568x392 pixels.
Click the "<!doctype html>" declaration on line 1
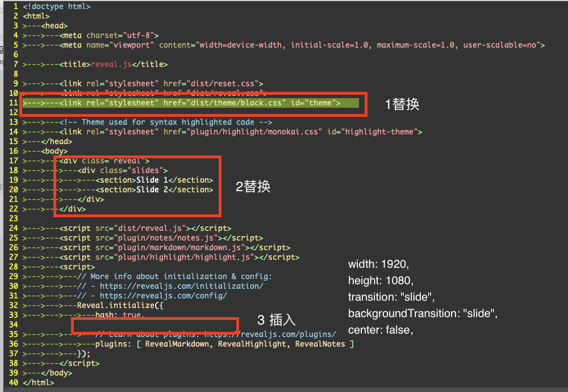click(x=56, y=6)
